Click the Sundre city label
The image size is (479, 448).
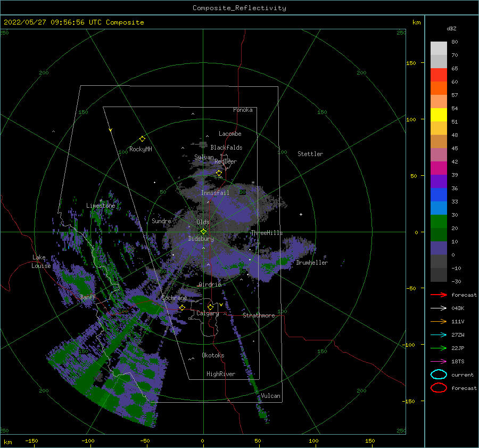[x=161, y=221]
